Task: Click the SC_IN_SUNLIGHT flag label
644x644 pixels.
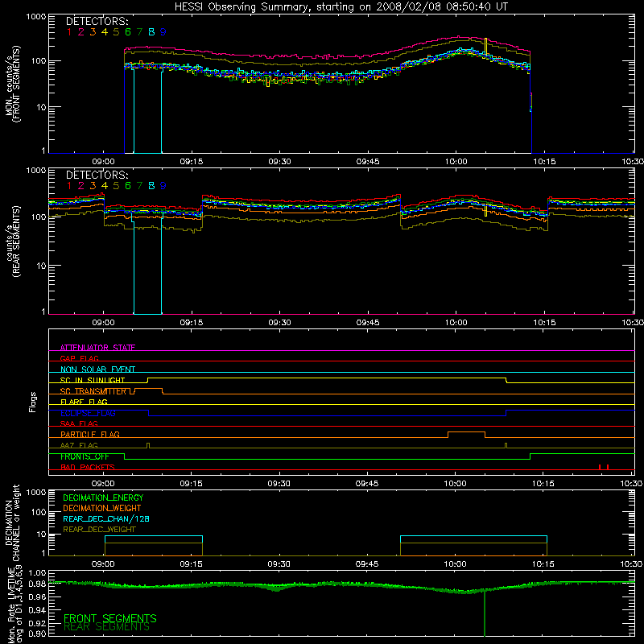Action: pos(93,380)
